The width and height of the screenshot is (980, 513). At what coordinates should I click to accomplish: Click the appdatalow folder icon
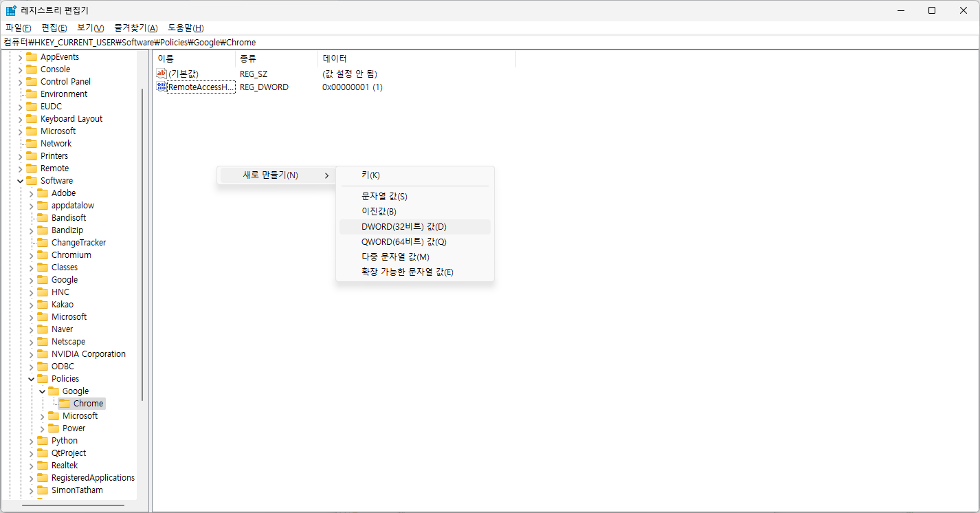click(x=43, y=206)
